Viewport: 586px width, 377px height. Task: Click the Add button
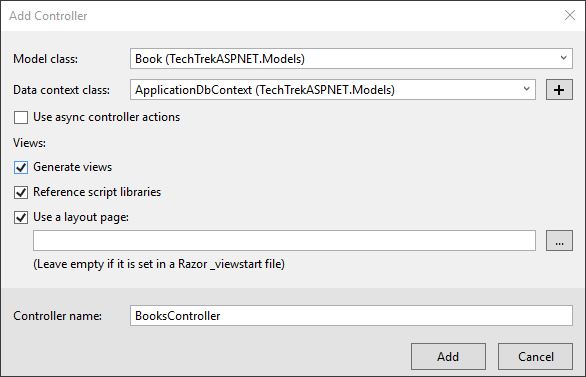pyautogui.click(x=448, y=356)
